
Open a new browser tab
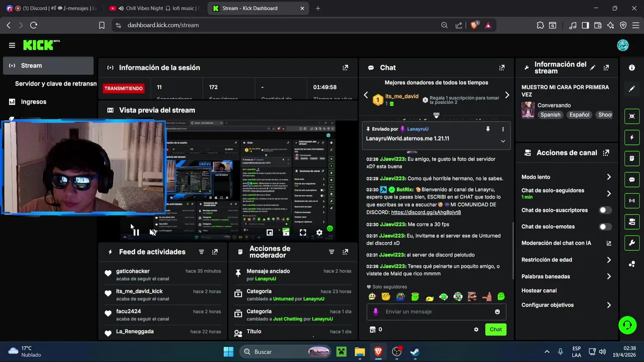(317, 9)
